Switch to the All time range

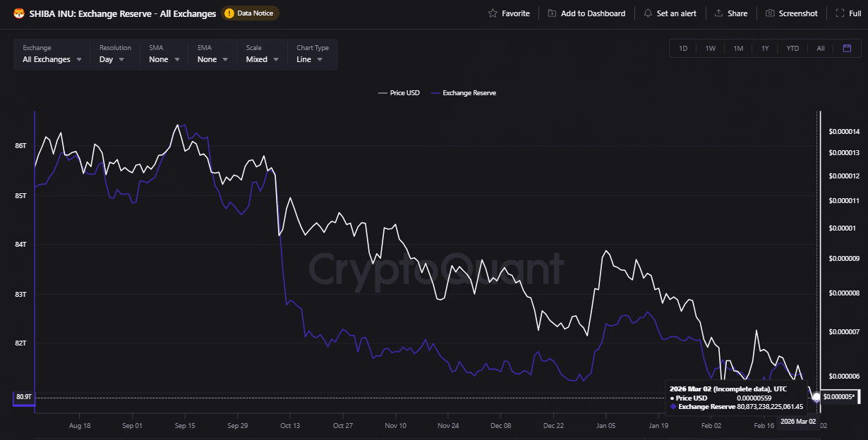(x=820, y=49)
